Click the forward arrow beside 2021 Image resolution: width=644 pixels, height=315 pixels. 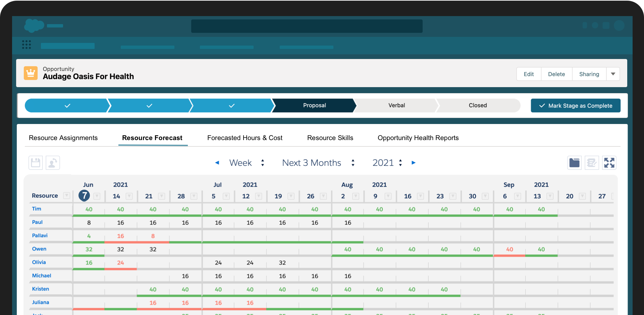pyautogui.click(x=414, y=163)
